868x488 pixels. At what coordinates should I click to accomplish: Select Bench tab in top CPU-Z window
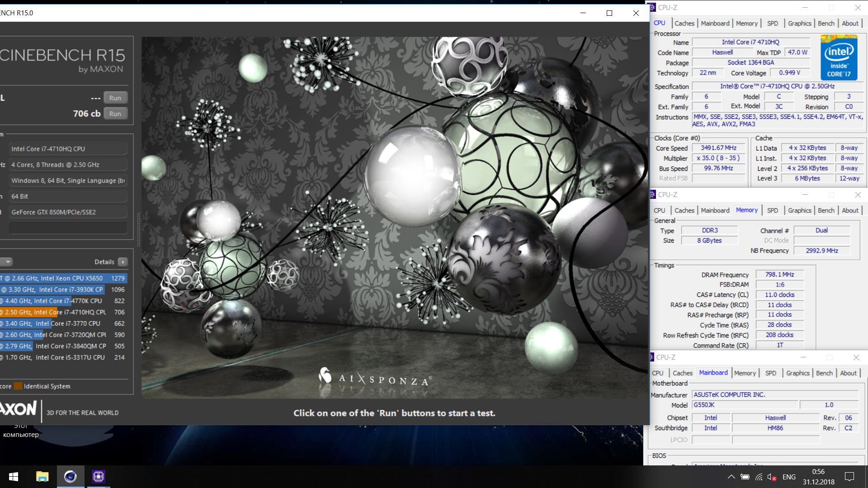826,23
